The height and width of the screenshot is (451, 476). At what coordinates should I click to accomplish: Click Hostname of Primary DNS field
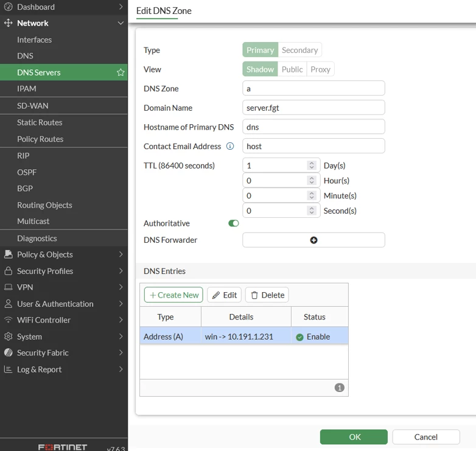[x=313, y=127]
